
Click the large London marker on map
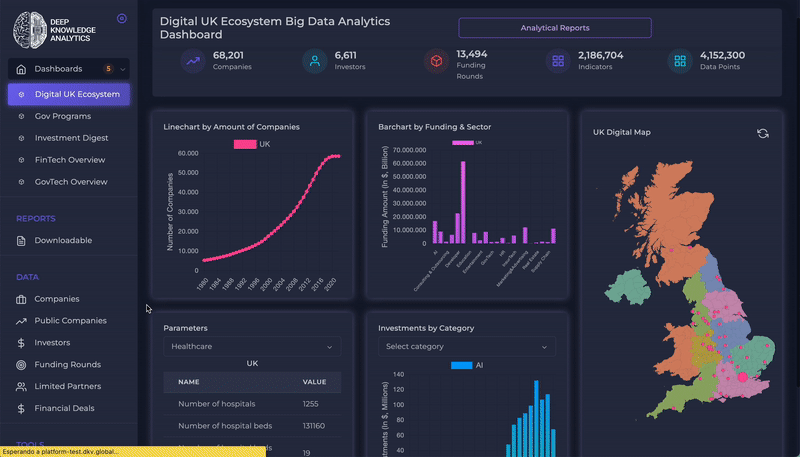[742, 377]
